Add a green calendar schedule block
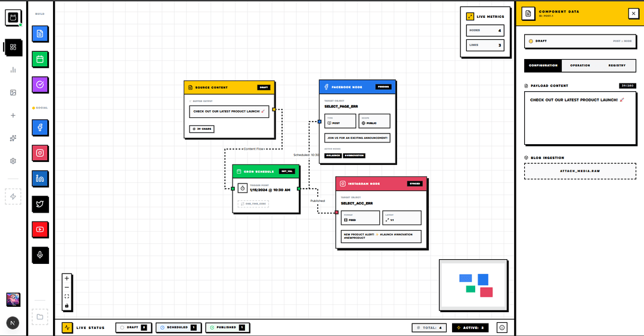Screen dimensions: 644x336 (40, 59)
